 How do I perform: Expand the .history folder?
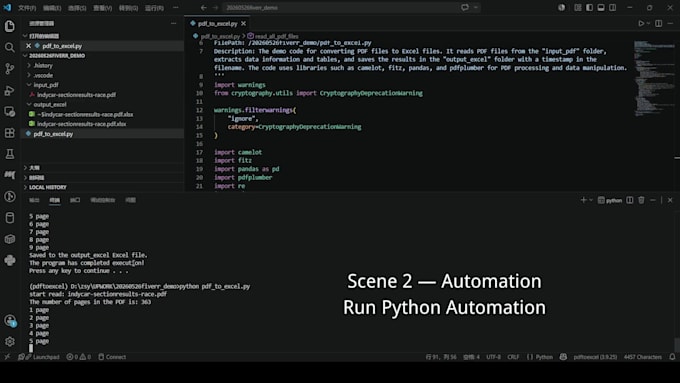tap(29, 65)
